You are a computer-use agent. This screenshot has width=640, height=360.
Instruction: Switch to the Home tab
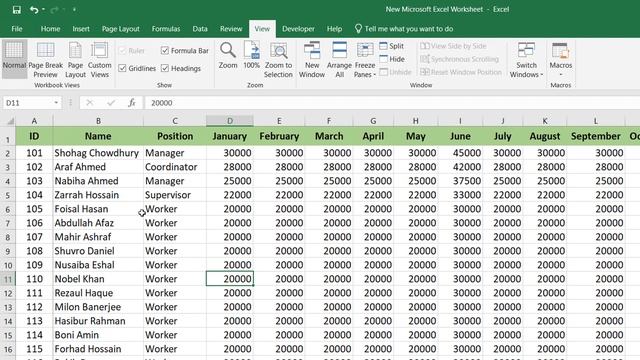coord(50,29)
